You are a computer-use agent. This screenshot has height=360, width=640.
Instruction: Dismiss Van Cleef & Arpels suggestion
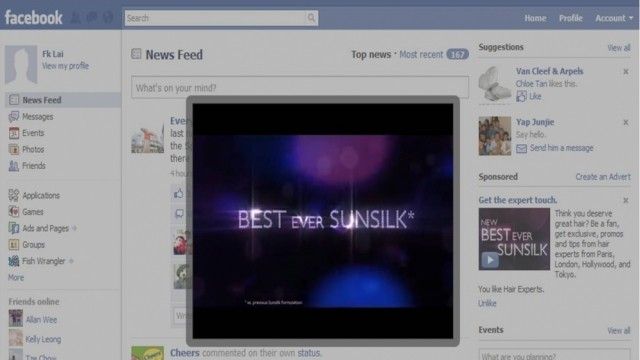(626, 72)
